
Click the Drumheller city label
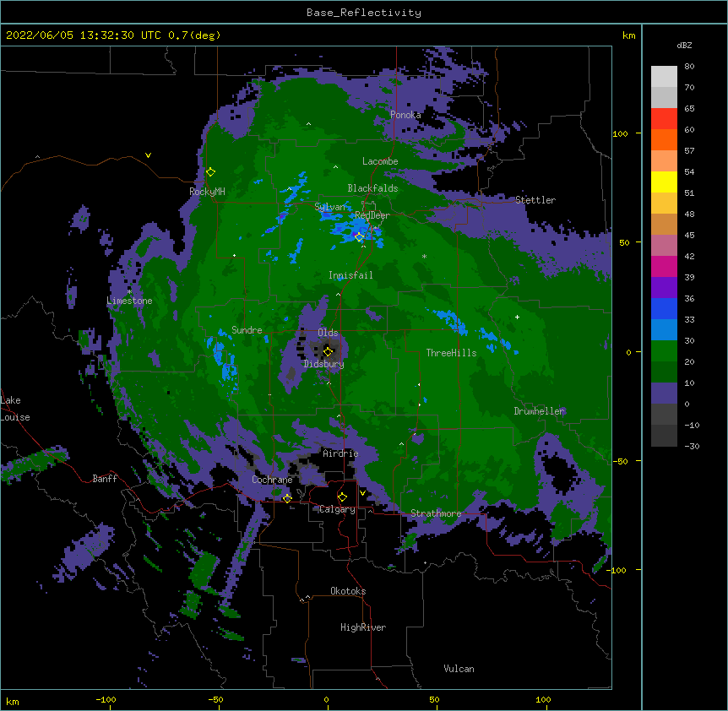coord(539,411)
